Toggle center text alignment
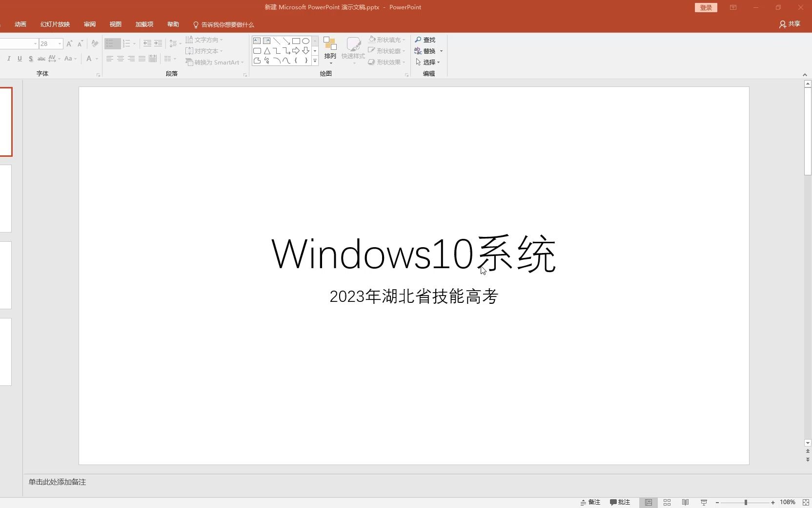This screenshot has width=812, height=508. 120,59
